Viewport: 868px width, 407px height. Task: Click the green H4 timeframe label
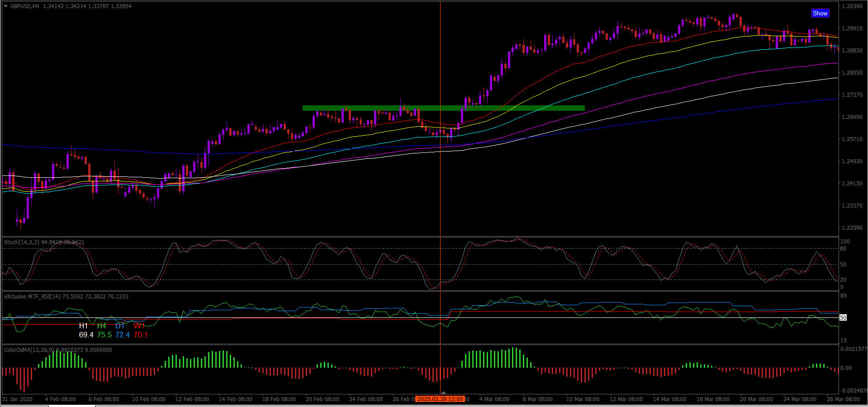coord(102,326)
